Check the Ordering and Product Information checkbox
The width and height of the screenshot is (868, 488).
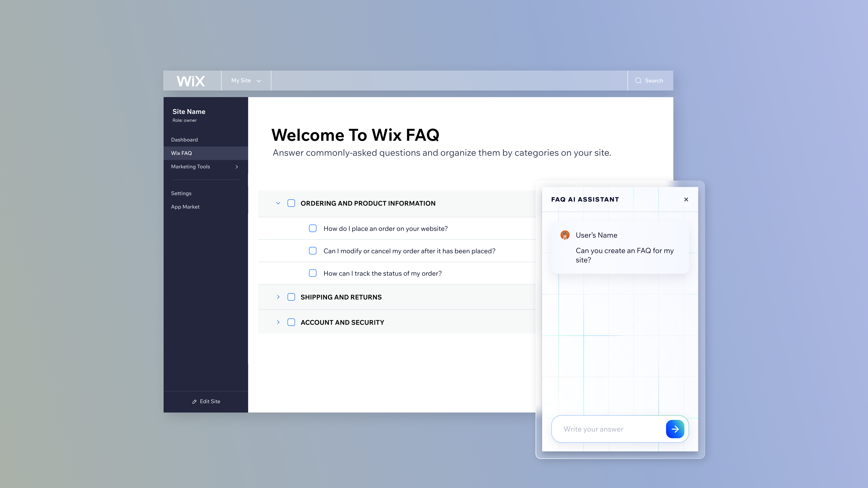291,203
